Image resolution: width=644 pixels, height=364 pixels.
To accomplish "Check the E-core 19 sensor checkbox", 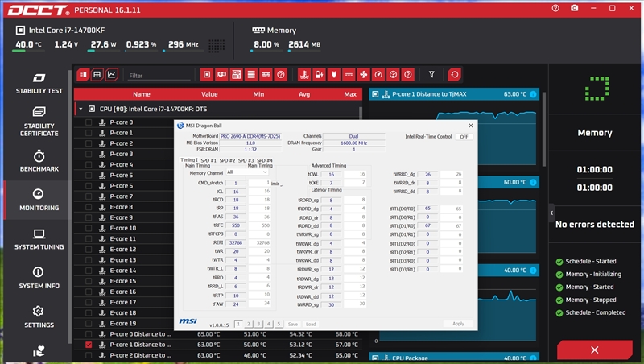I will click(x=89, y=323).
